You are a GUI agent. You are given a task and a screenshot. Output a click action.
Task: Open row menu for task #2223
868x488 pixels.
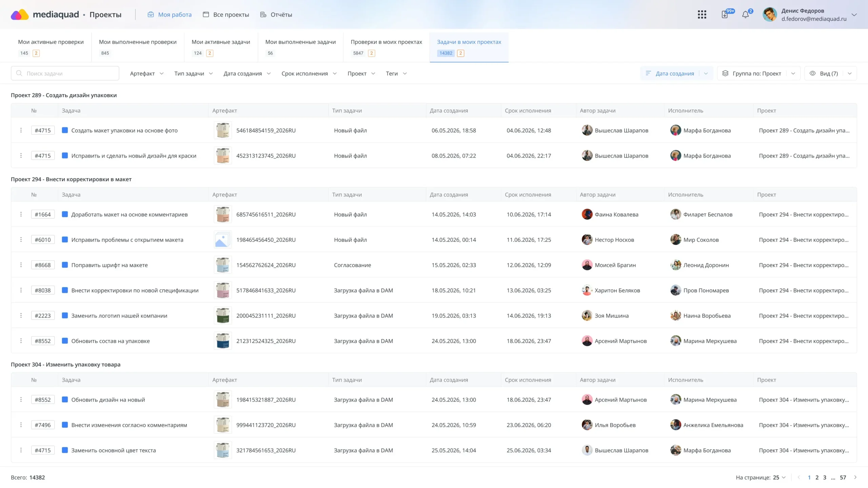coord(21,316)
